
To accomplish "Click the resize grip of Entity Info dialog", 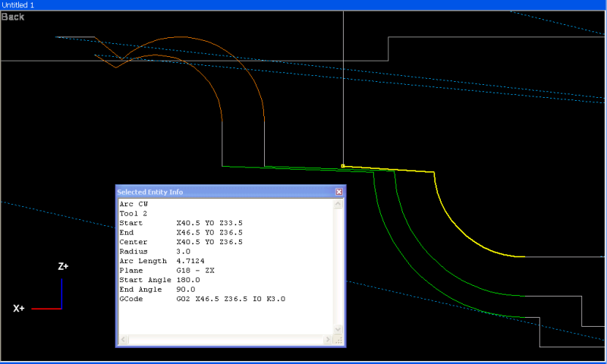I will pyautogui.click(x=338, y=340).
